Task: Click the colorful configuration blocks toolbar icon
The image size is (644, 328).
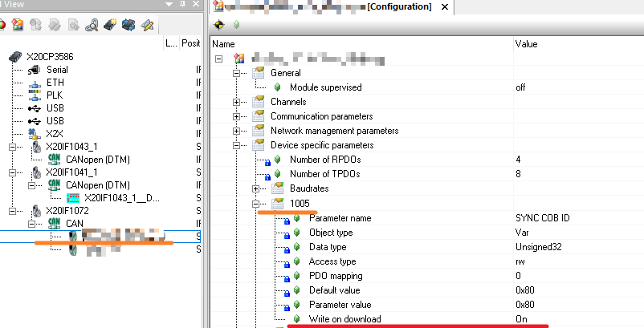Action: tap(17, 26)
